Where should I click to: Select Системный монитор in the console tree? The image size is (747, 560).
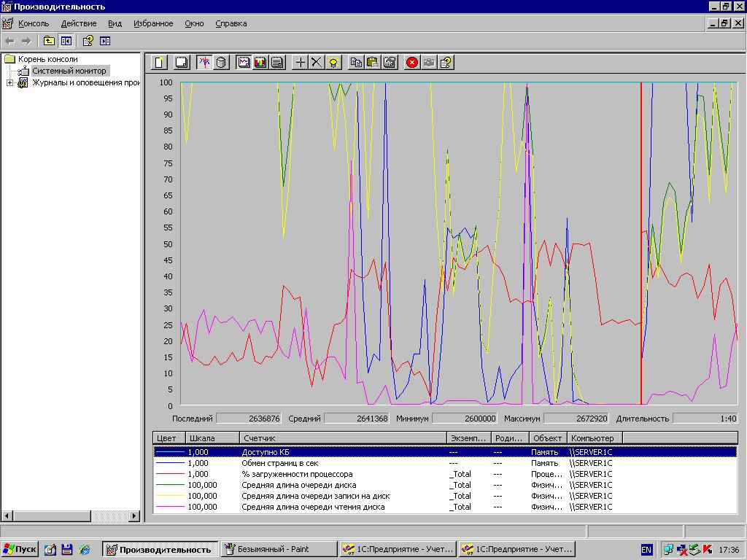(x=69, y=71)
